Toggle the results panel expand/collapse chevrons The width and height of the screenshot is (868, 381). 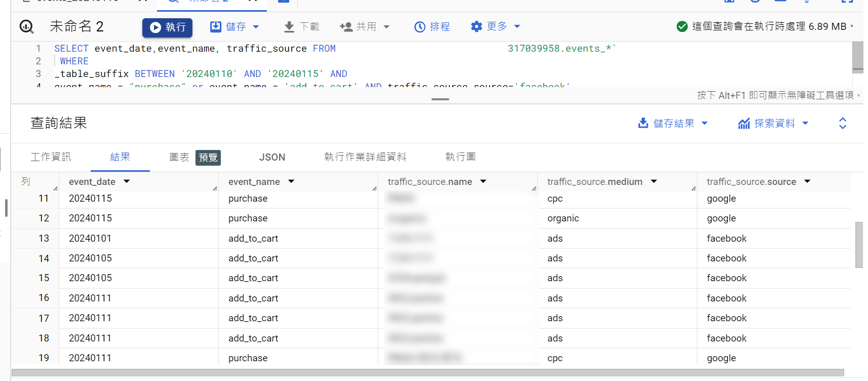click(843, 123)
